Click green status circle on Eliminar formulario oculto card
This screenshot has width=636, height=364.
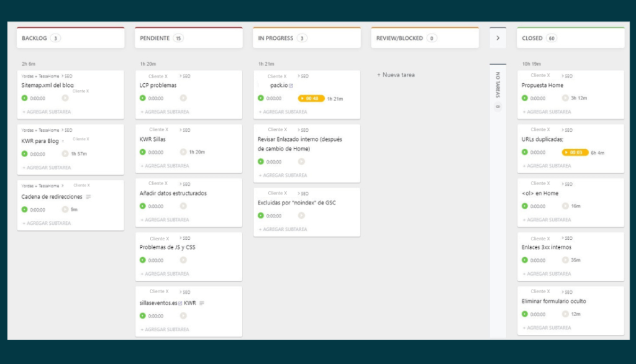(x=525, y=314)
